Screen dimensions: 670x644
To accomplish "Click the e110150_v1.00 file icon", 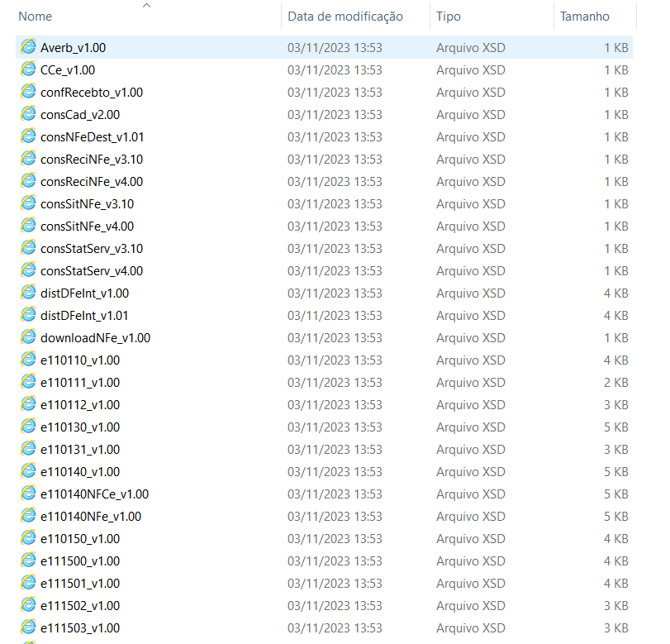I will tap(28, 537).
